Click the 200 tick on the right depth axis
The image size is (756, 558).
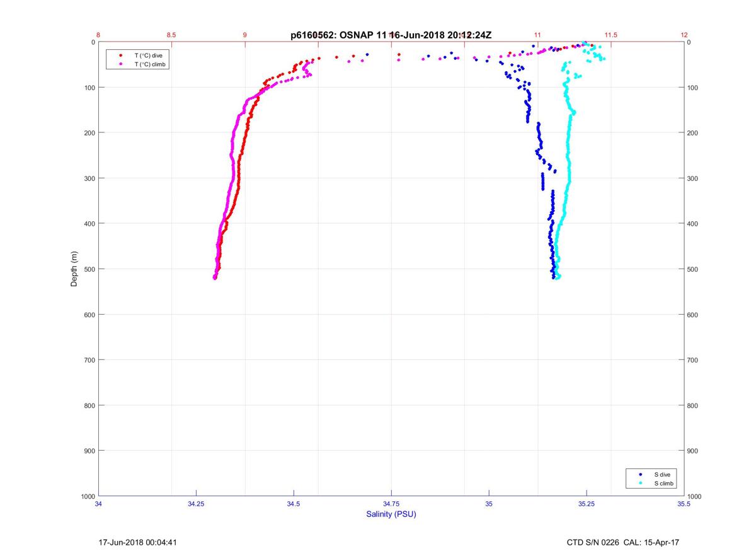pyautogui.click(x=694, y=133)
